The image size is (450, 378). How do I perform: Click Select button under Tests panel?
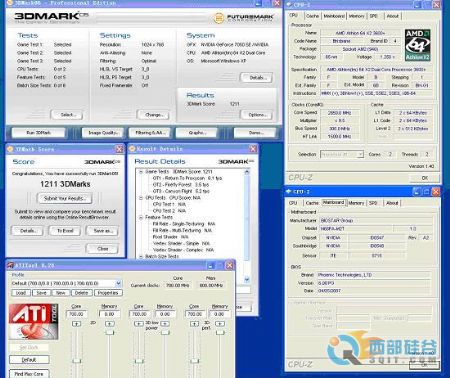click(x=67, y=115)
